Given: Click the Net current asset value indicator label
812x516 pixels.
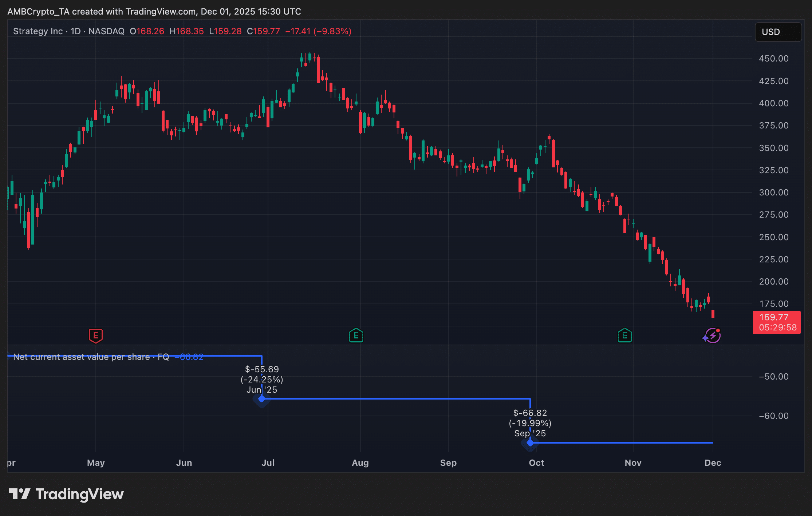Looking at the screenshot, I should pyautogui.click(x=91, y=357).
